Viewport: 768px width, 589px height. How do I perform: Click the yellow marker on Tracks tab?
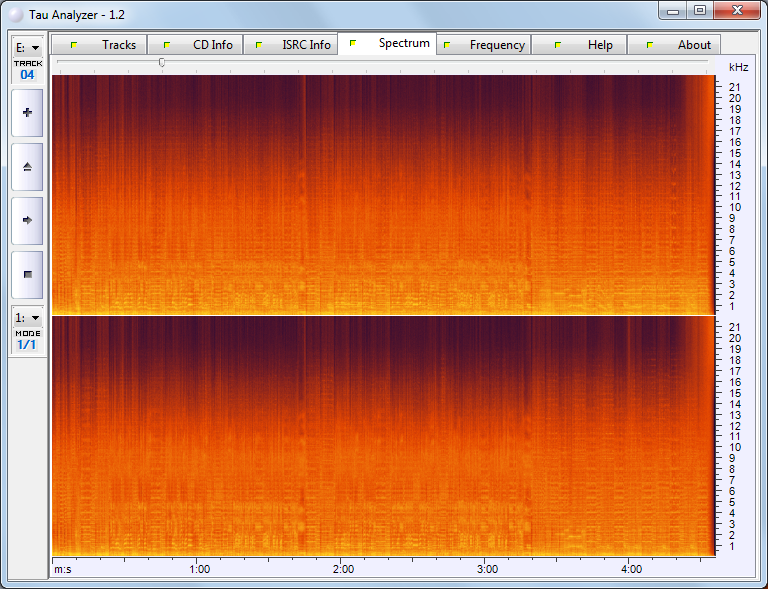pos(73,45)
